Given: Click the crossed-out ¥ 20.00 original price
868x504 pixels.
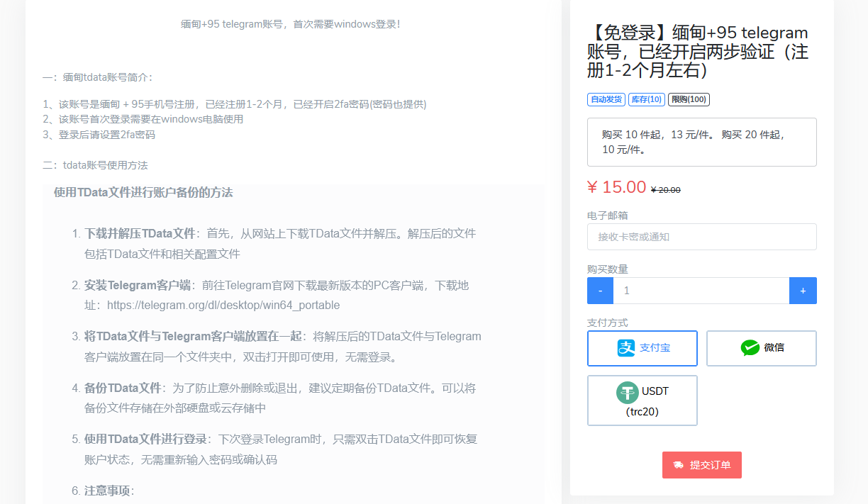Looking at the screenshot, I should (666, 190).
